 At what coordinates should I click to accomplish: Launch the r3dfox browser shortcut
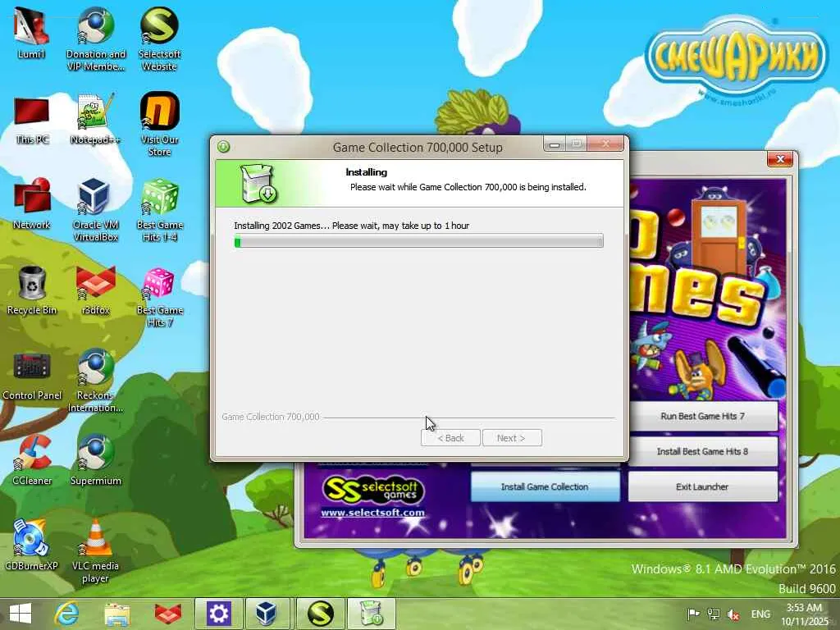[x=95, y=290]
